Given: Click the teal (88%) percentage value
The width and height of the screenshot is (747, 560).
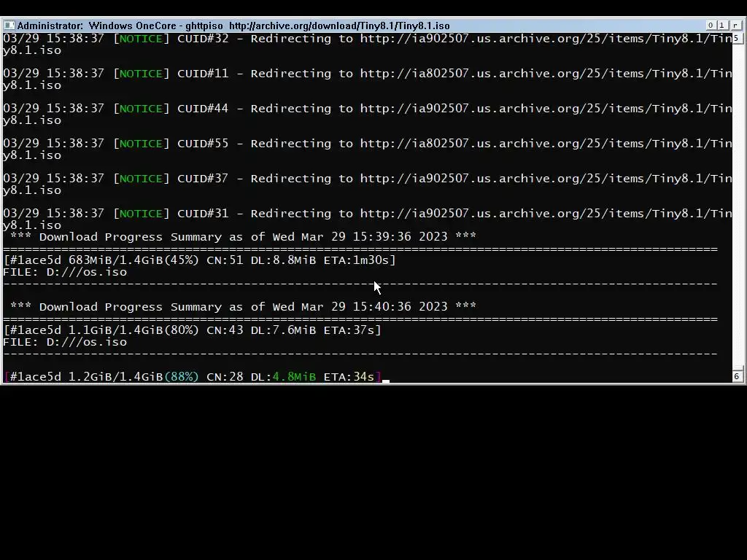Looking at the screenshot, I should click(x=182, y=377).
